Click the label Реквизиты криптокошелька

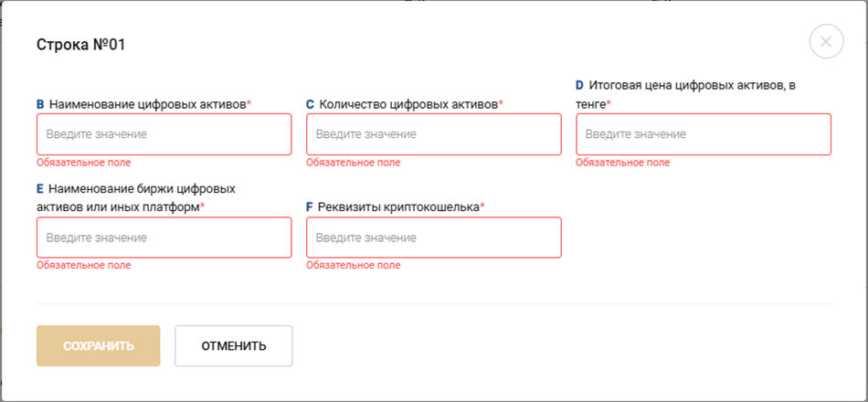point(398,207)
